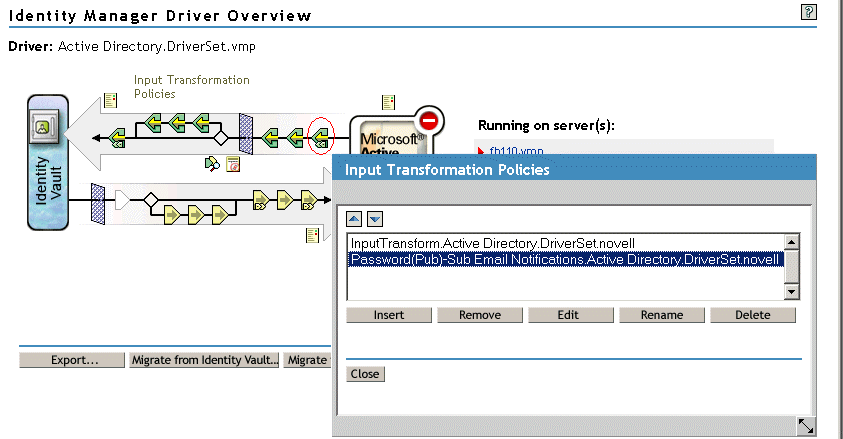Click the Input Transformation Policies dialog title bar
Screen dimensions: 843x439
(x=574, y=170)
